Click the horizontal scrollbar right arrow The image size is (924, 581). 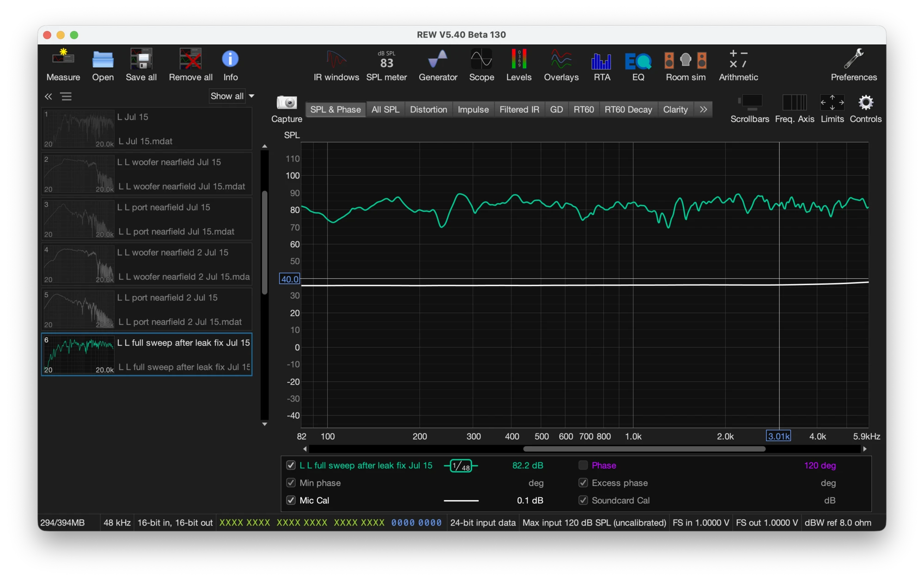(x=865, y=449)
